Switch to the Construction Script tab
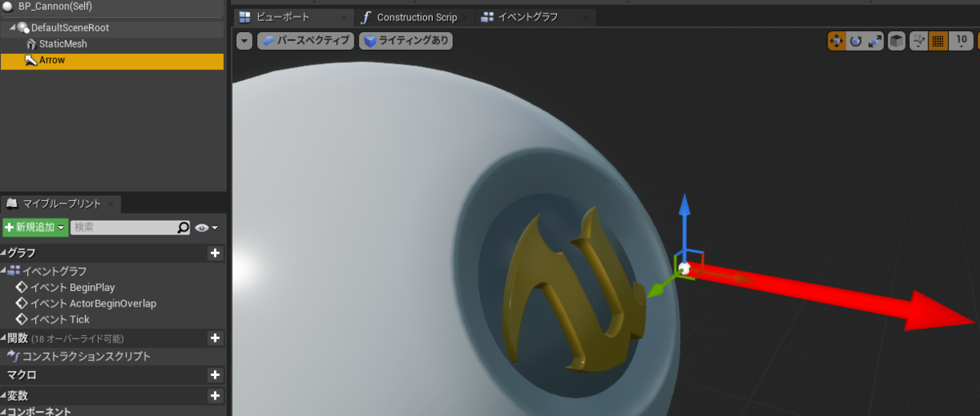Viewport: 980px width, 416px height. (x=416, y=17)
